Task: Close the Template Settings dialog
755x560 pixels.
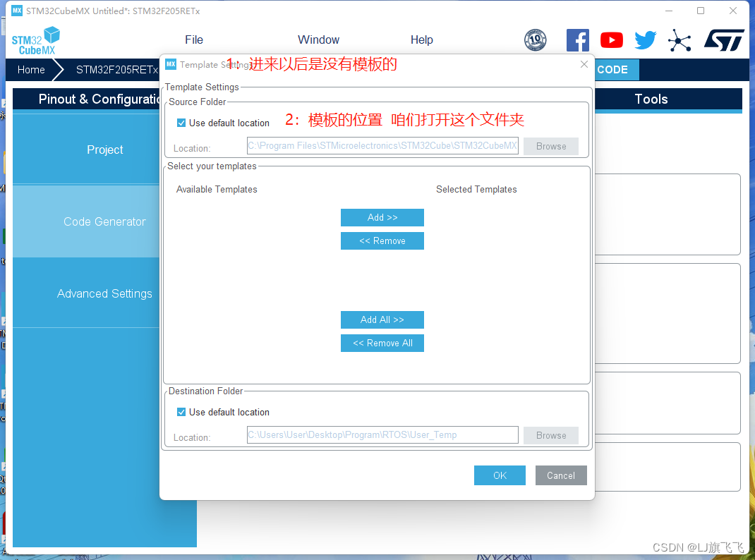Action: click(584, 64)
